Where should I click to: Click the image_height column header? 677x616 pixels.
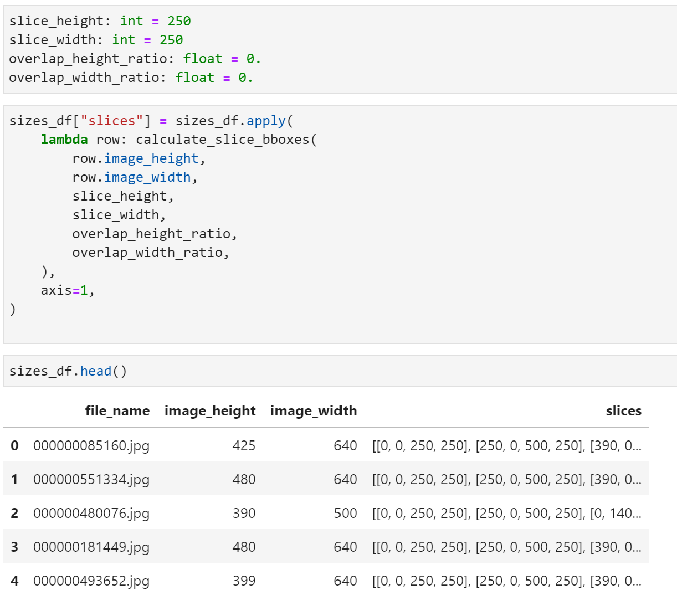(x=210, y=411)
